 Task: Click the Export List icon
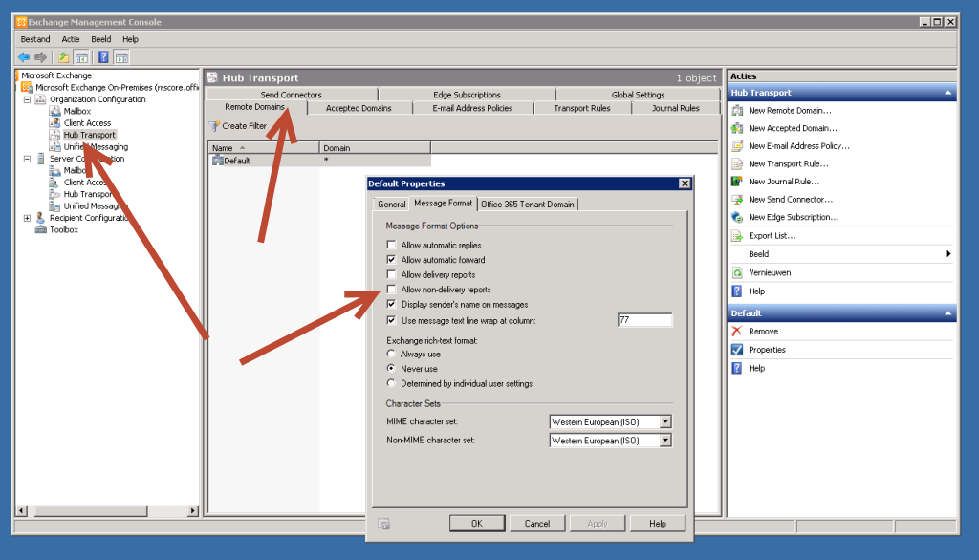coord(737,236)
